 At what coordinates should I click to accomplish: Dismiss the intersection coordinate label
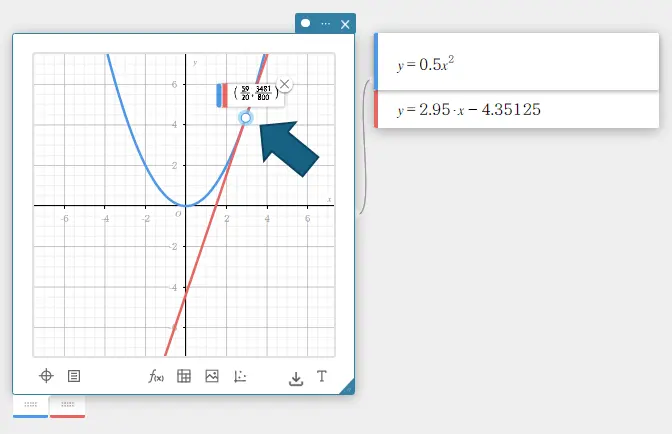tap(284, 85)
